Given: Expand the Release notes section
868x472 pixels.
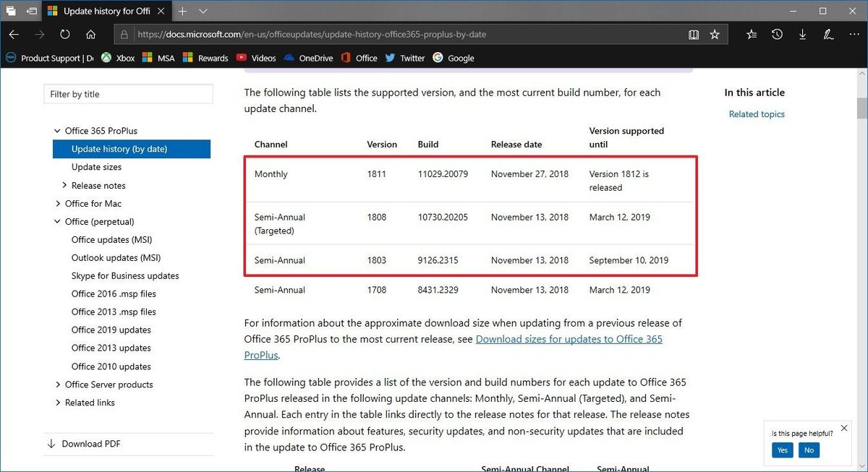Looking at the screenshot, I should pyautogui.click(x=64, y=185).
